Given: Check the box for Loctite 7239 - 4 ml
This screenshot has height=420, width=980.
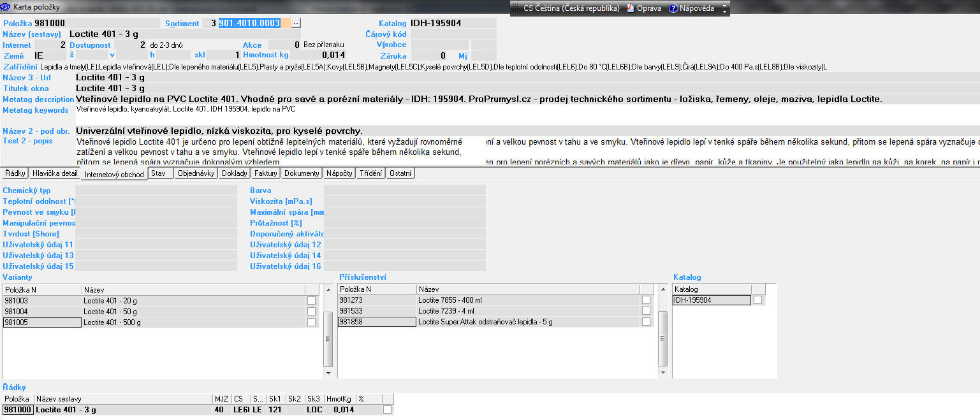Looking at the screenshot, I should pos(646,311).
